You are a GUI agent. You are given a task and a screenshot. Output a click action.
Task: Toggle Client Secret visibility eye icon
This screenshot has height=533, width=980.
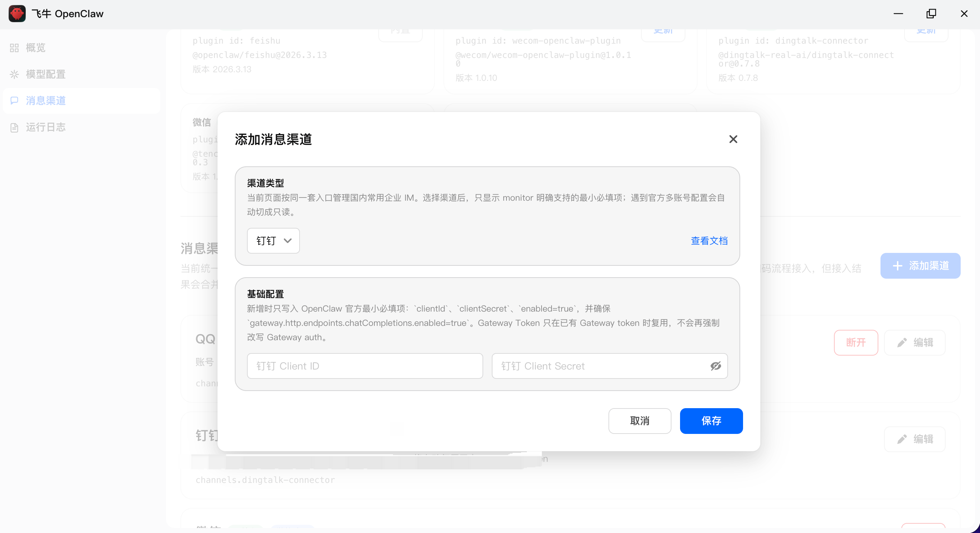click(715, 366)
